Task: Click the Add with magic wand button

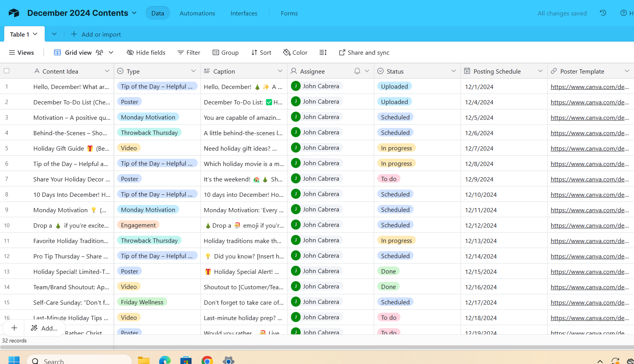Action: 44,328
